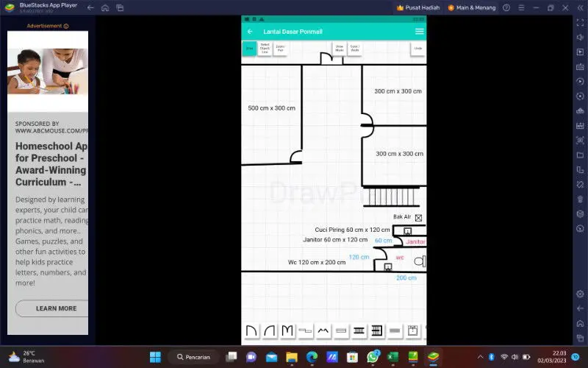Choose the second single door symbol
The height and width of the screenshot is (368, 588).
tap(270, 331)
